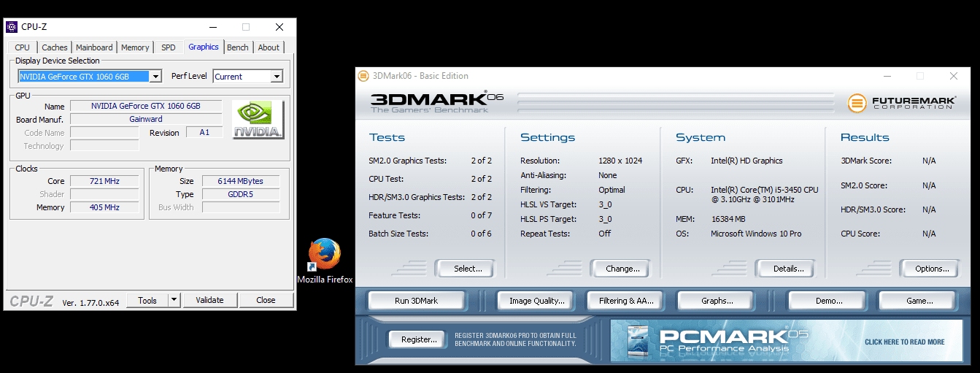Switch to the CPU tab
980x373 pixels.
(x=23, y=47)
